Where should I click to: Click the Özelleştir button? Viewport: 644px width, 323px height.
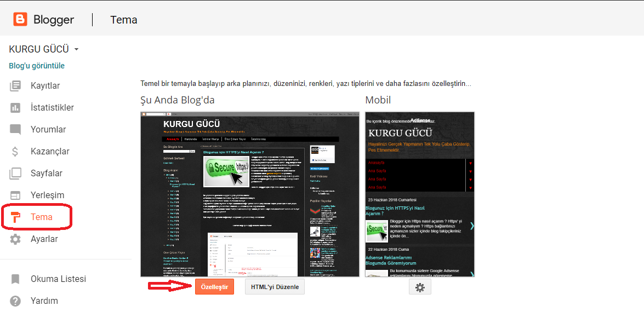(214, 287)
